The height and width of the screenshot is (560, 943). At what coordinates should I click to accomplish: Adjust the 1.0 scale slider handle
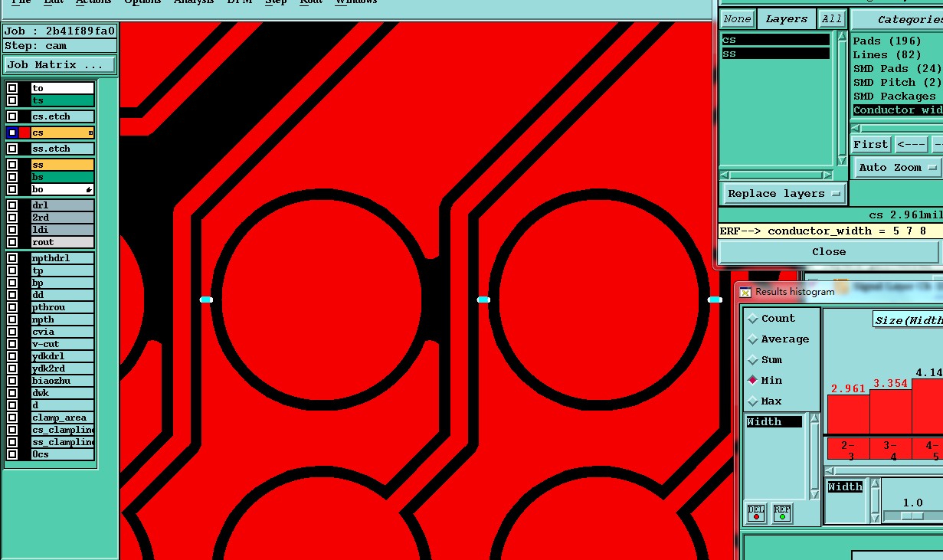pos(911,516)
